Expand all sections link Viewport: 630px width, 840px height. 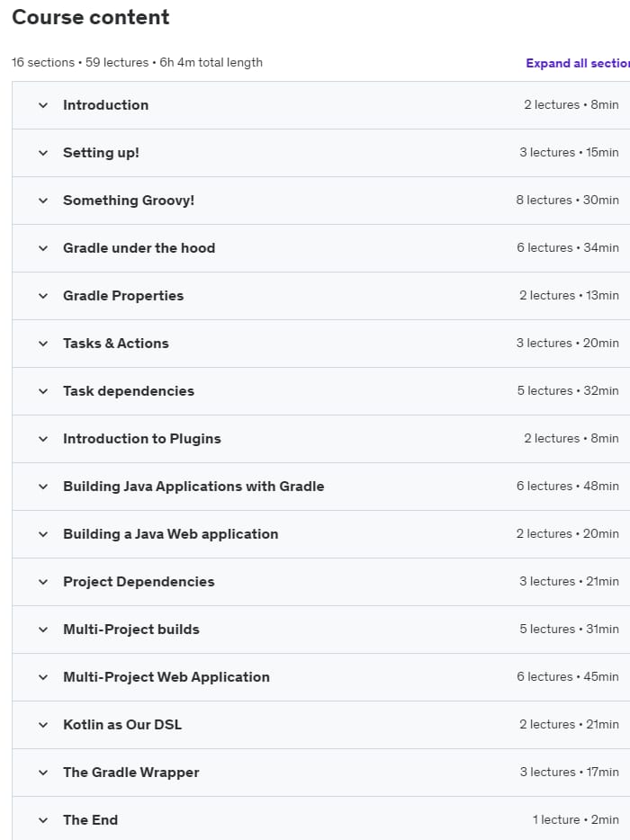[578, 63]
